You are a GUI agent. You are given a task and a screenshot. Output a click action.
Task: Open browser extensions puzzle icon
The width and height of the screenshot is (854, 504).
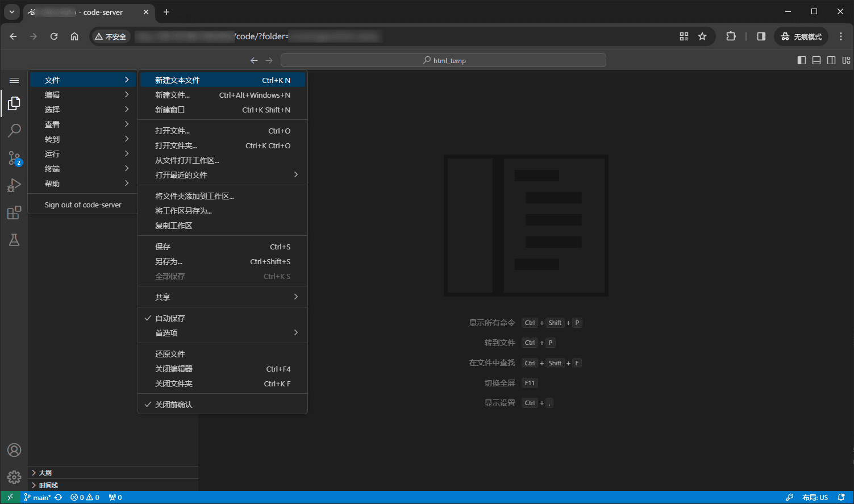pos(731,36)
